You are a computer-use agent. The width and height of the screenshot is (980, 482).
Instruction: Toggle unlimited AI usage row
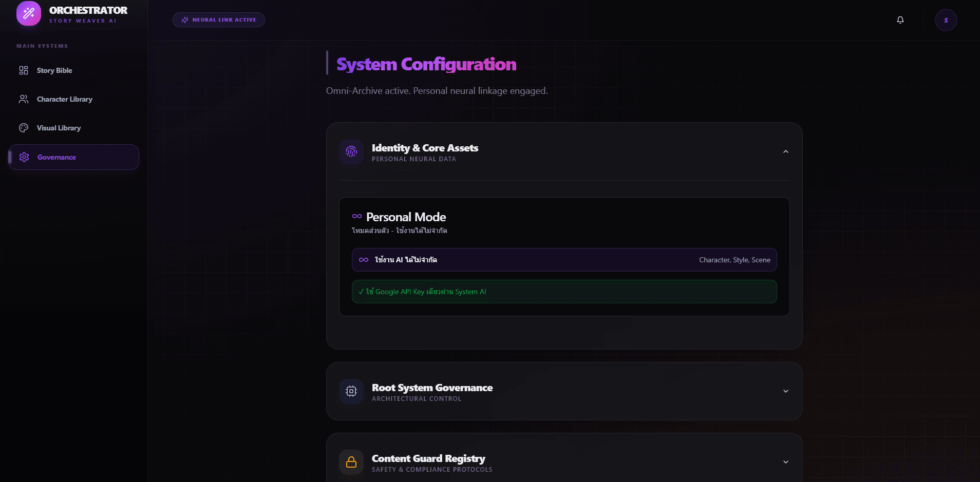click(x=563, y=260)
